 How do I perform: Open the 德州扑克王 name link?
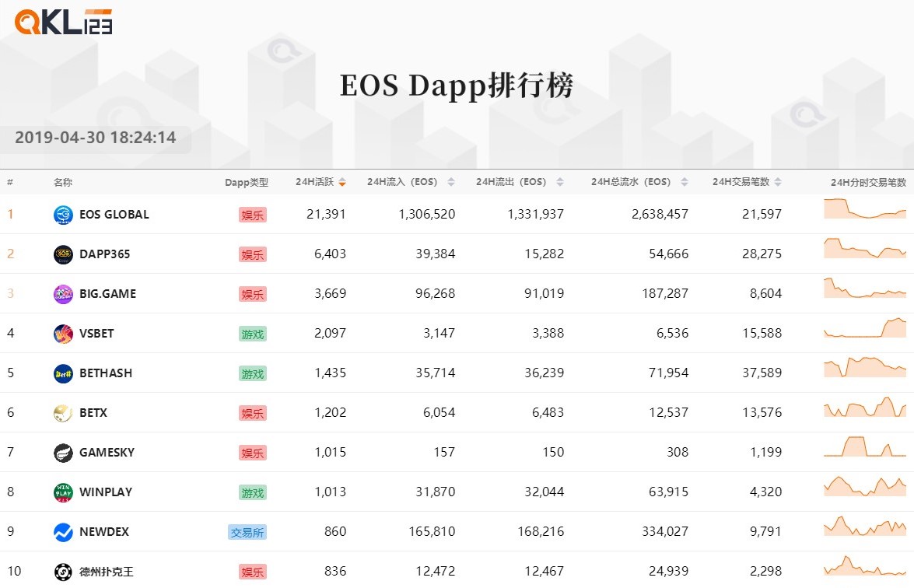point(107,571)
